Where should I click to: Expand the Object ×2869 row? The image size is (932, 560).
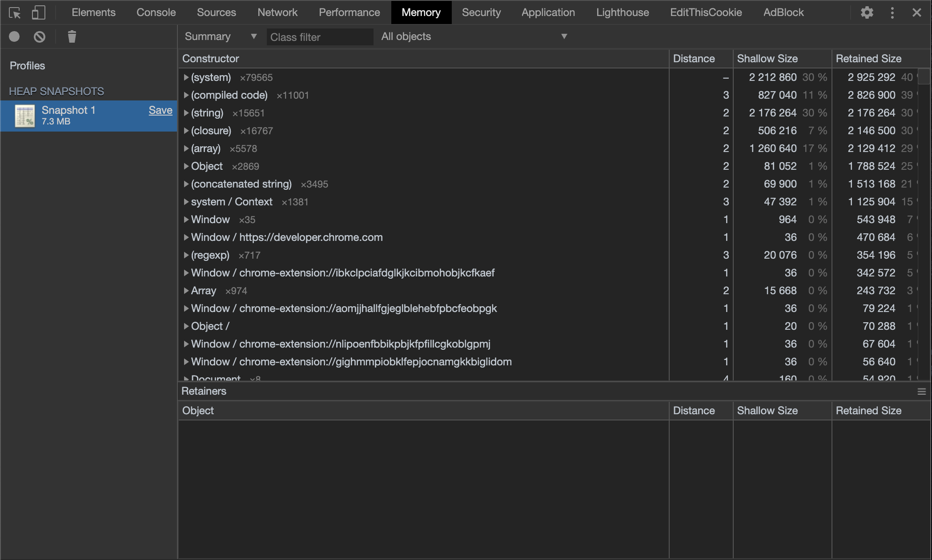pos(186,166)
